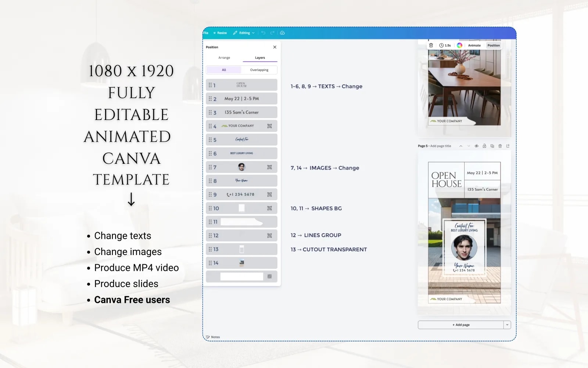
Task: Click add page icon beside Page 5
Action: tap(508, 146)
